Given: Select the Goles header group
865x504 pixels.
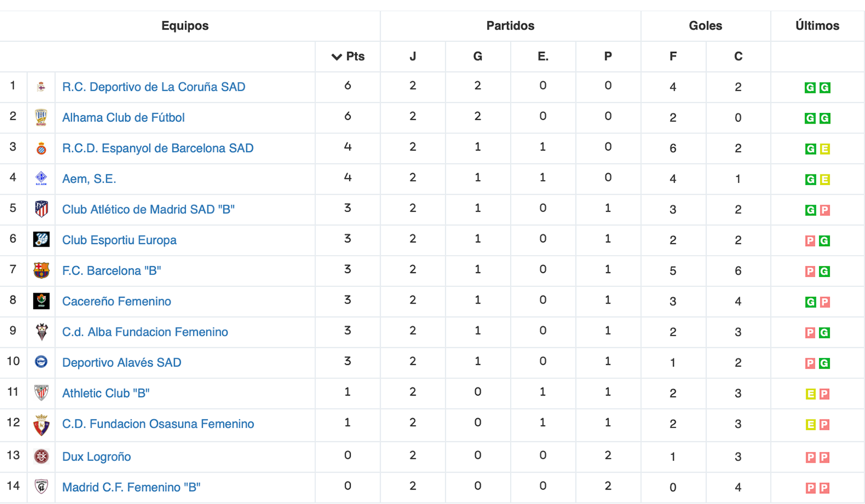Looking at the screenshot, I should [705, 26].
